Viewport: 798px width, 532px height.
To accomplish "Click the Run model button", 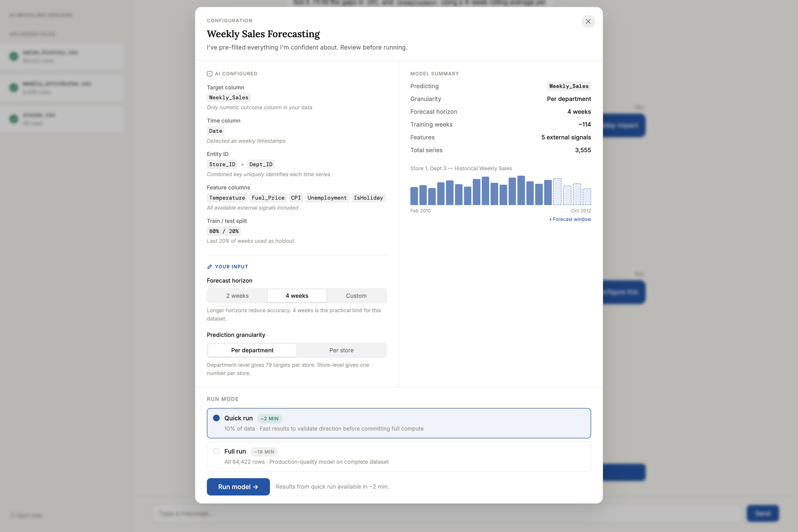I will tap(238, 486).
